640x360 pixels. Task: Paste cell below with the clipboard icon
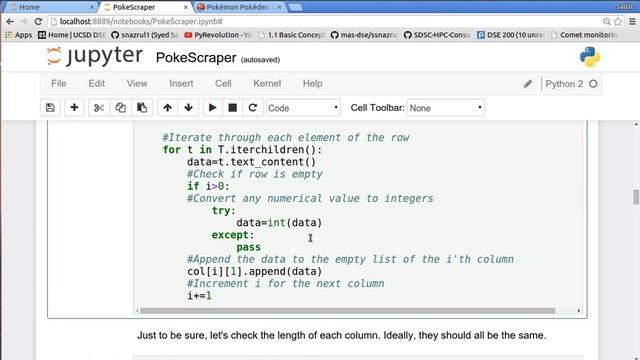pyautogui.click(x=142, y=108)
